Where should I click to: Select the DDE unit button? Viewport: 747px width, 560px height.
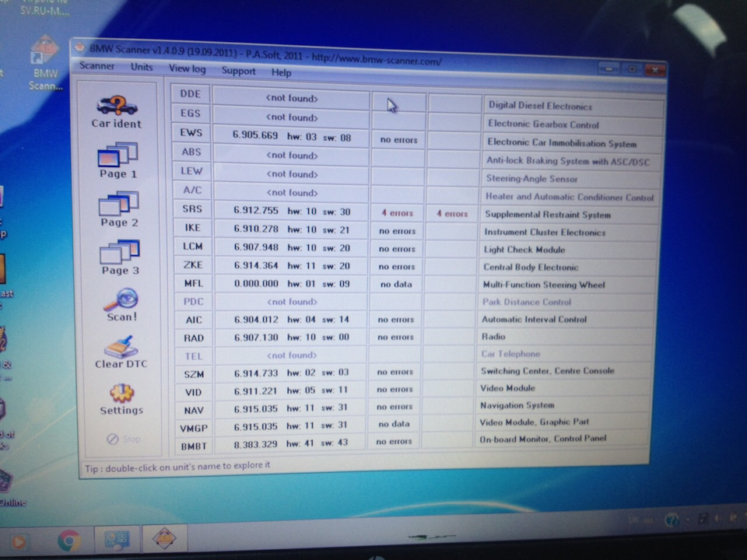(x=191, y=94)
